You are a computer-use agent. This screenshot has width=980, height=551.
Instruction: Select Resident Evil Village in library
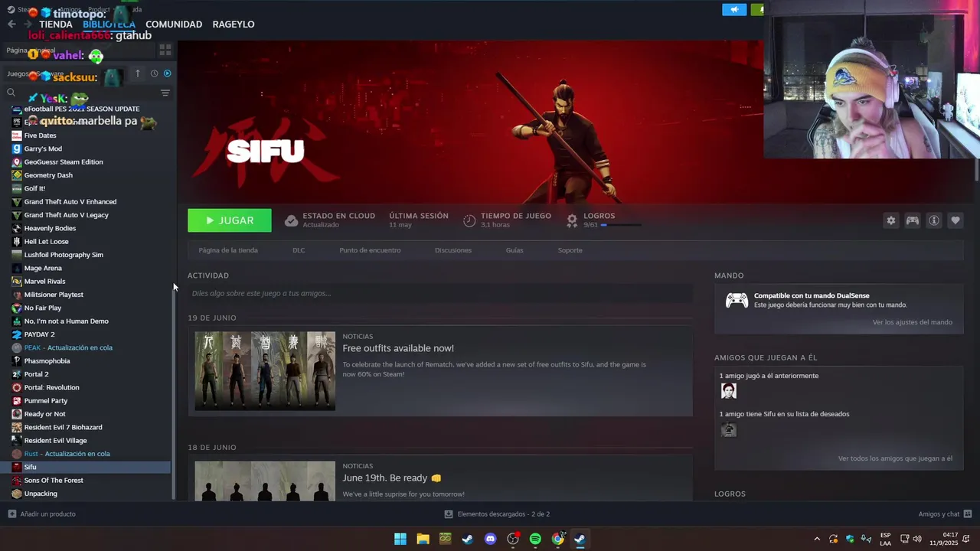(x=55, y=441)
